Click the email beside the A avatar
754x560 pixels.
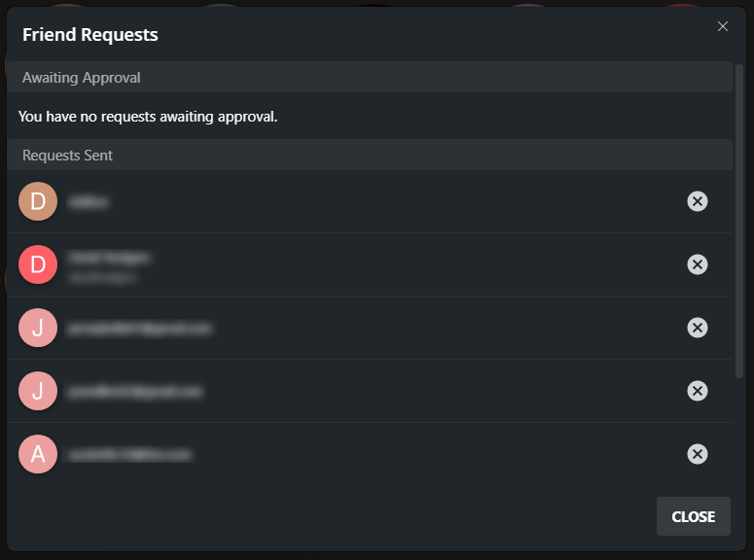click(129, 455)
